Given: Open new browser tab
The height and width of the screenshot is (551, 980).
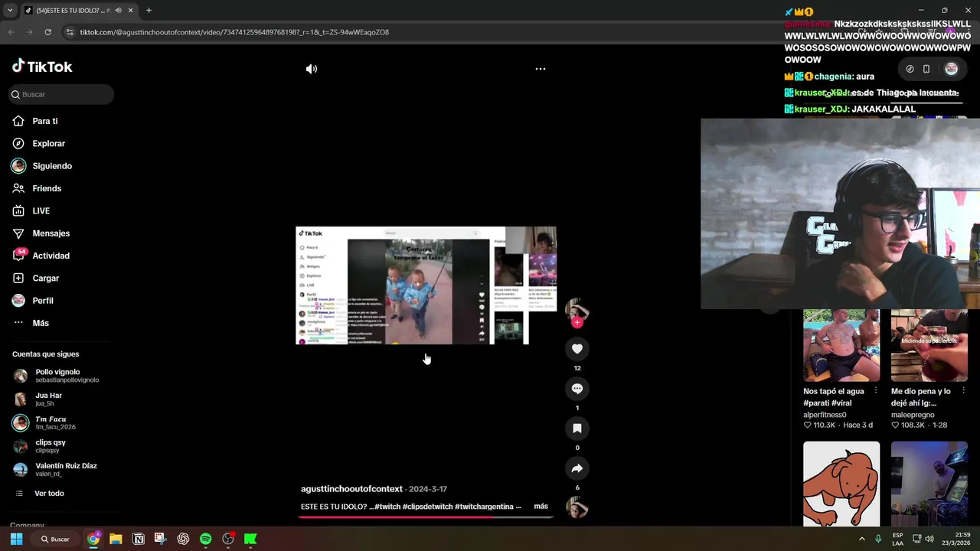Looking at the screenshot, I should tap(149, 11).
